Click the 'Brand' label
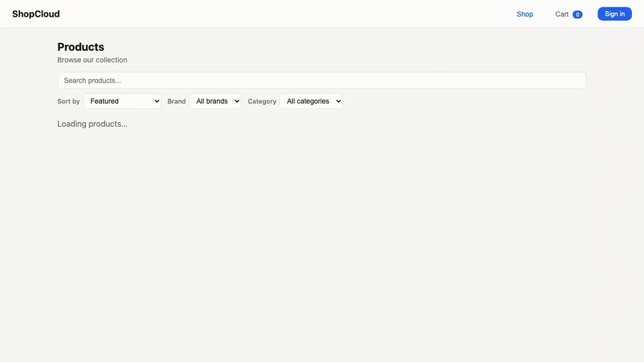This screenshot has width=644, height=362. point(176,101)
